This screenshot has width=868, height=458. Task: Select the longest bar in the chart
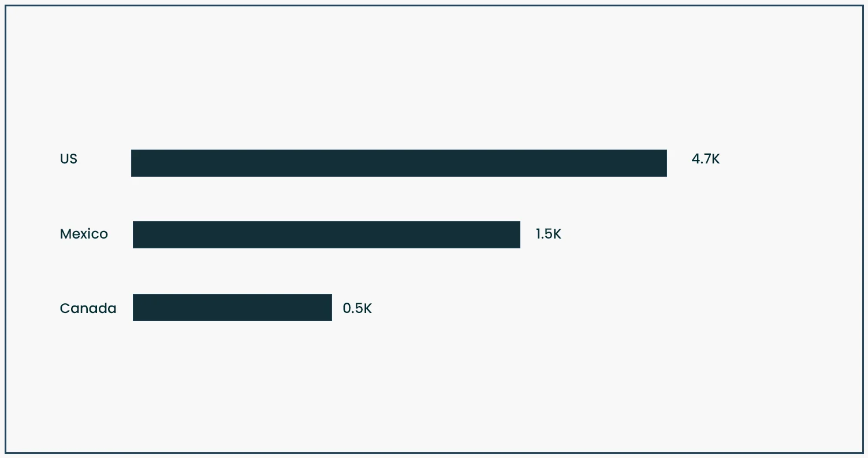(398, 163)
